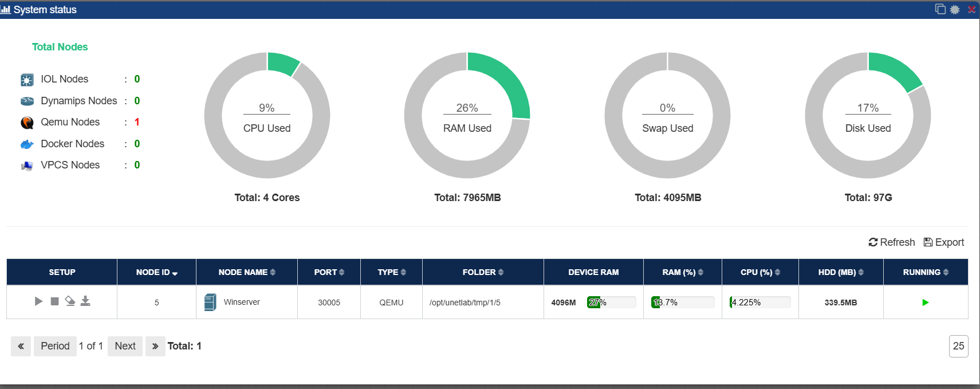The image size is (980, 389).
Task: Export the node table
Action: 944,242
